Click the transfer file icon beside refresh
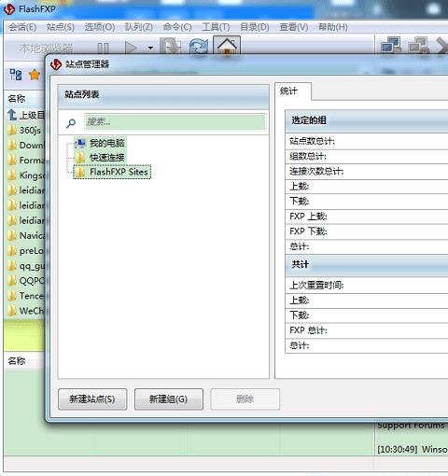448x476 pixels. pyautogui.click(x=171, y=47)
